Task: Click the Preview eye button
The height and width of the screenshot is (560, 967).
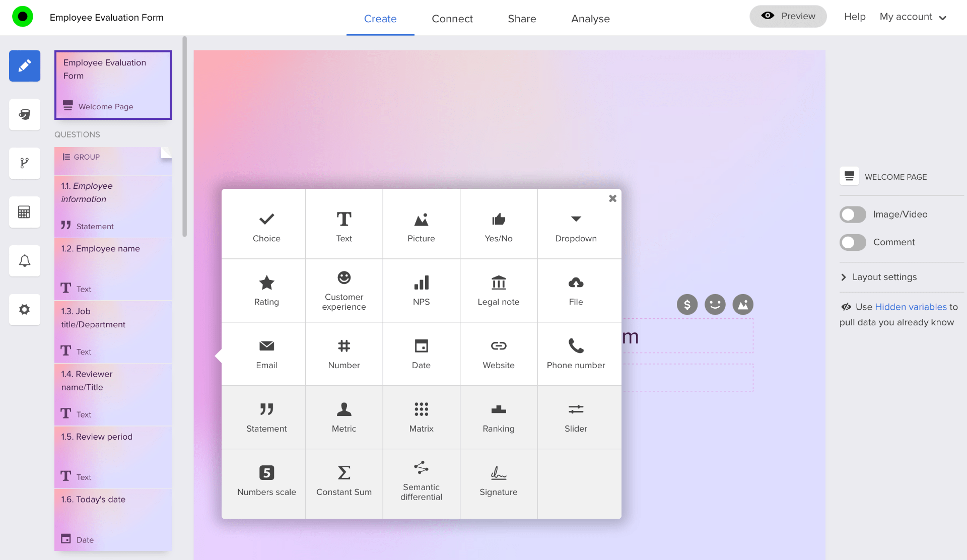Action: tap(788, 16)
